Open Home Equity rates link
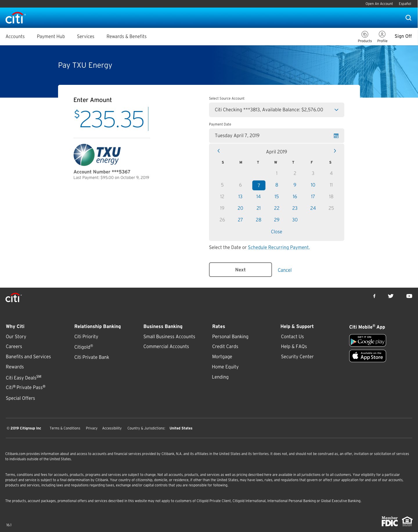The width and height of the screenshot is (418, 532). [x=225, y=367]
